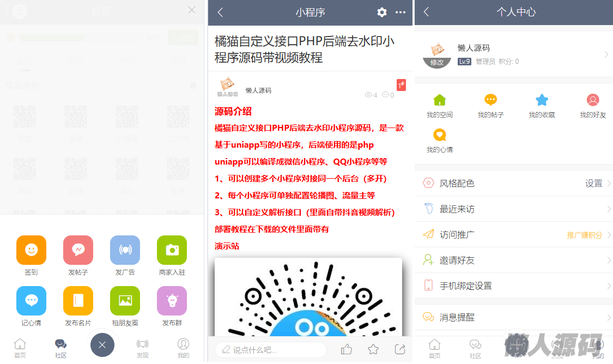Open 社区 in the 个人中心 bottom bar
613x364 pixels.
click(x=475, y=349)
